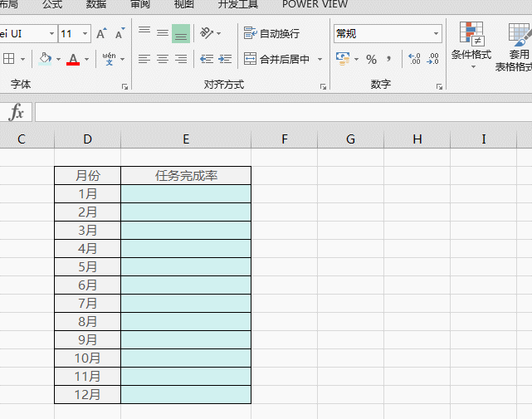Click the decrease font size icon
532x419 pixels.
120,34
